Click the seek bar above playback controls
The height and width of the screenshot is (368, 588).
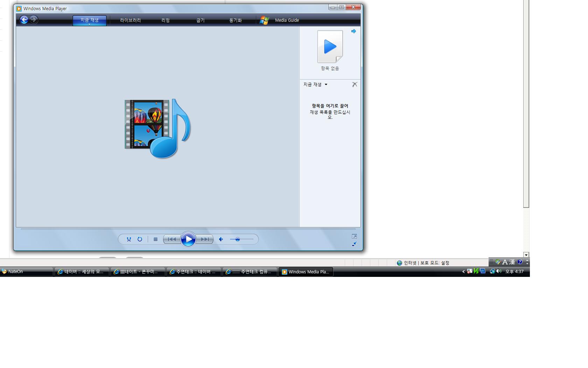click(x=188, y=229)
